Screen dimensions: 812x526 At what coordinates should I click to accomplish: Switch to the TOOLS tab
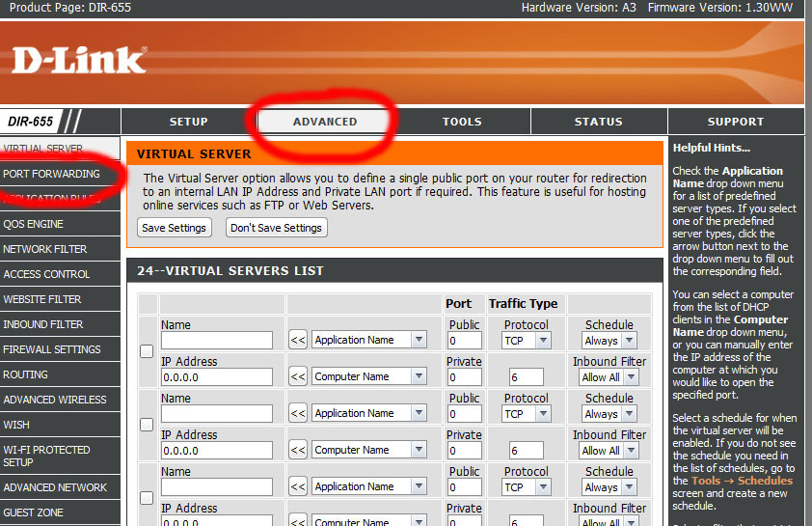[x=462, y=122]
